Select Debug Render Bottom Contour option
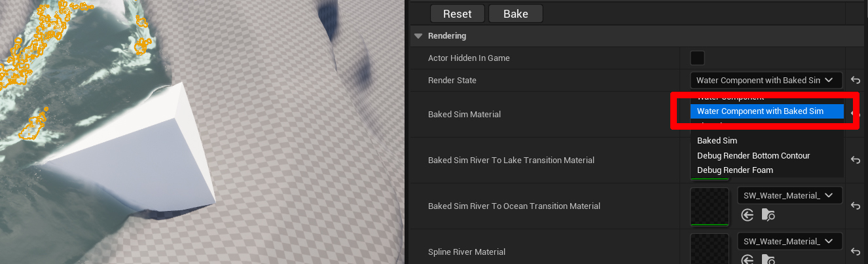This screenshot has width=868, height=264. [x=753, y=156]
